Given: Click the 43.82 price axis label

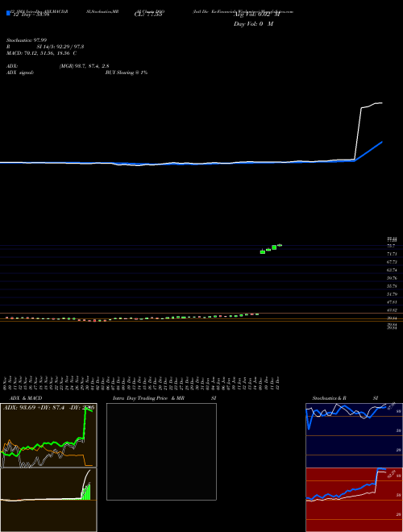Looking at the screenshot, I should pyautogui.click(x=392, y=310).
